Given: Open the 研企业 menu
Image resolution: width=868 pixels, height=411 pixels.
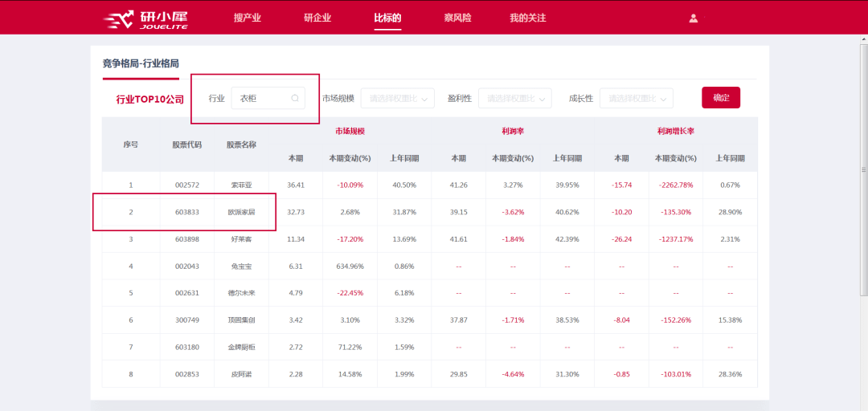Looking at the screenshot, I should (x=317, y=18).
